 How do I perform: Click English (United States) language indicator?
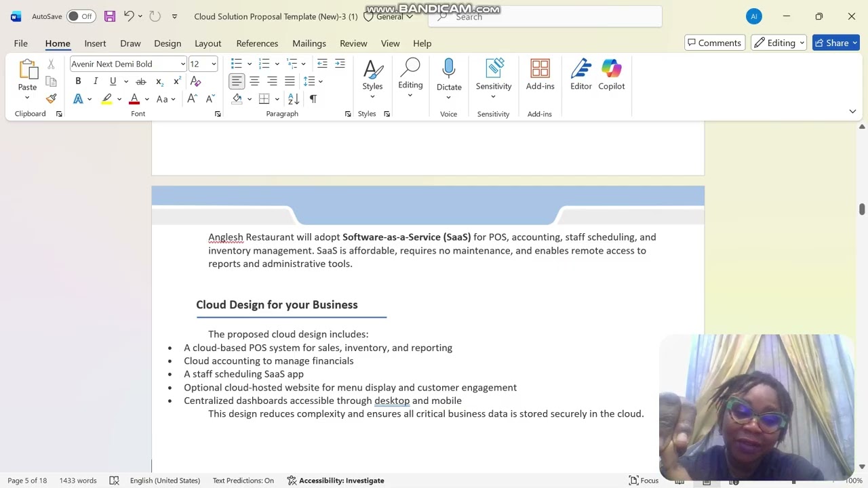point(165,481)
